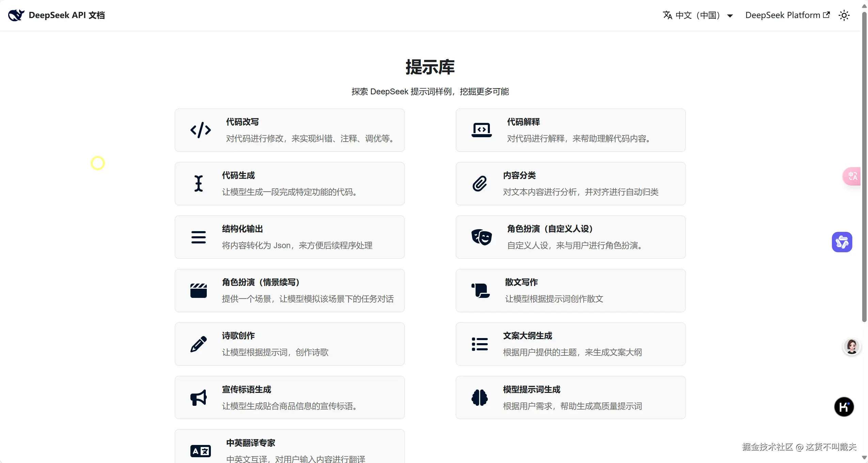The image size is (868, 463).
Task: Click the vertical page scrollbar thumb
Action: (x=864, y=167)
